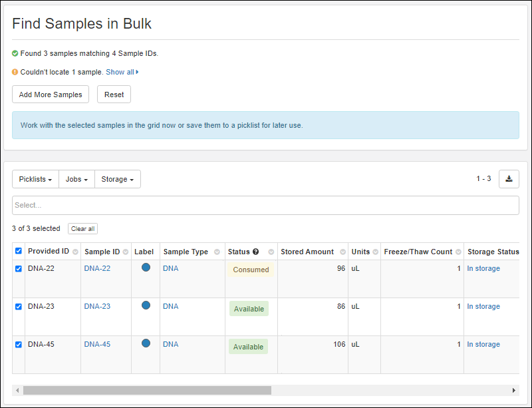Click the Status help question mark icon
The width and height of the screenshot is (532, 408).
pyautogui.click(x=255, y=252)
